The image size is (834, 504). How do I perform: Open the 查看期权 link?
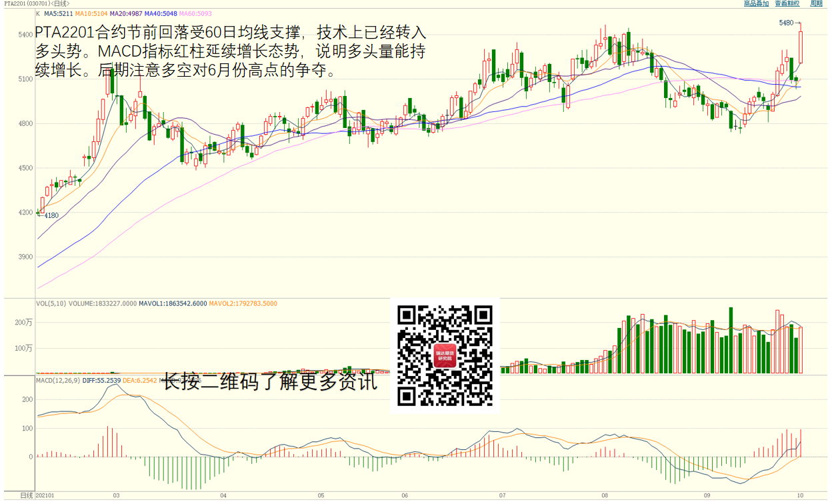pos(787,3)
